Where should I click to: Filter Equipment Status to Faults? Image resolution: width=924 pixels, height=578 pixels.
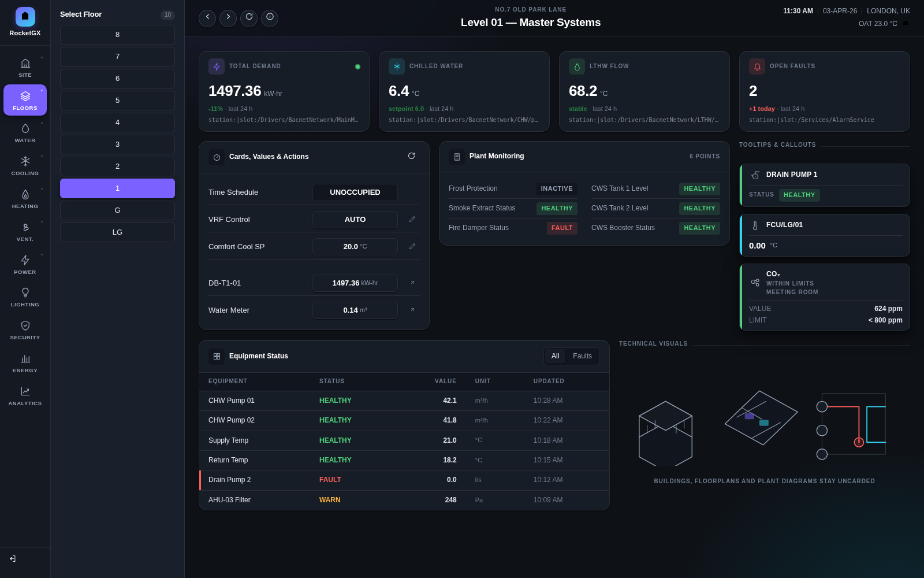(582, 356)
